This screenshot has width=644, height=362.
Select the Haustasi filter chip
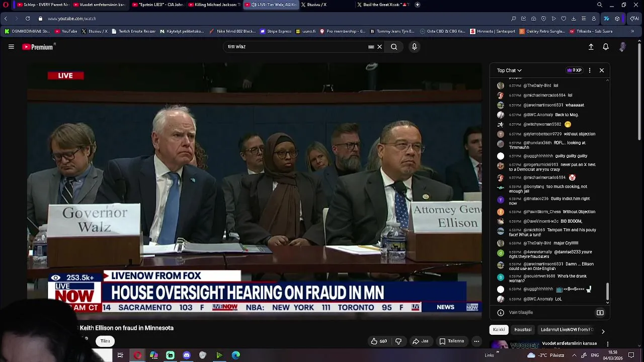point(523,330)
